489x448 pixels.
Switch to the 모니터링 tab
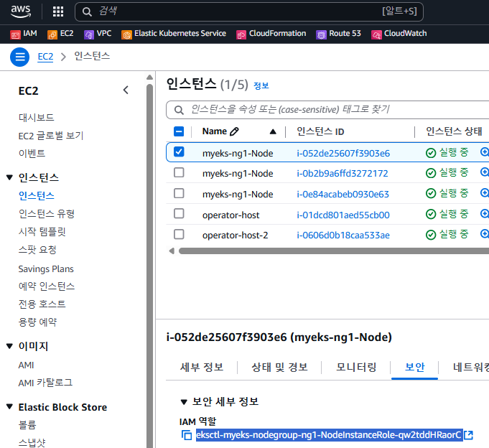(x=356, y=367)
